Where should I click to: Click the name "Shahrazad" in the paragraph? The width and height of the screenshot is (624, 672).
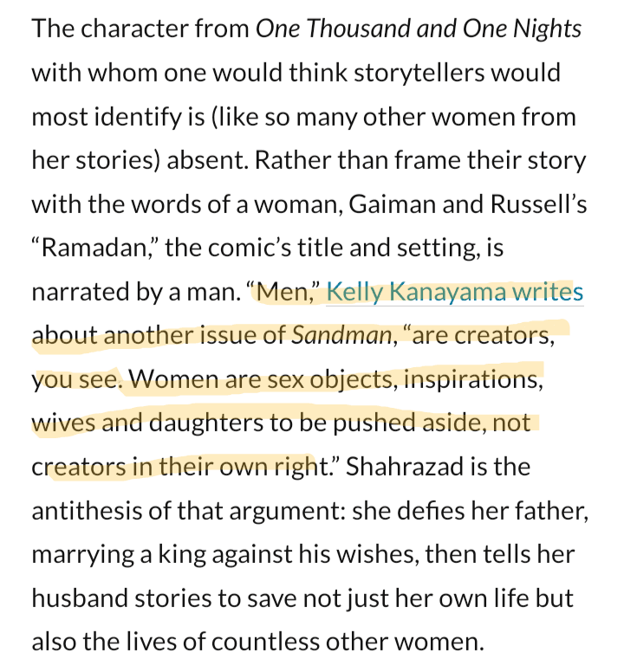tap(412, 468)
